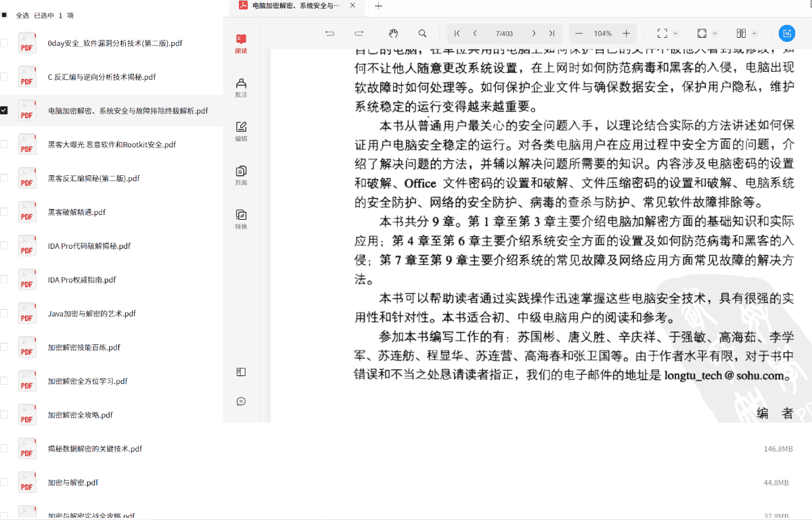Screen dimensions: 812x520
Task: Uncheck 电脑加密解密 PDF file checkbox
Action: click(4, 110)
